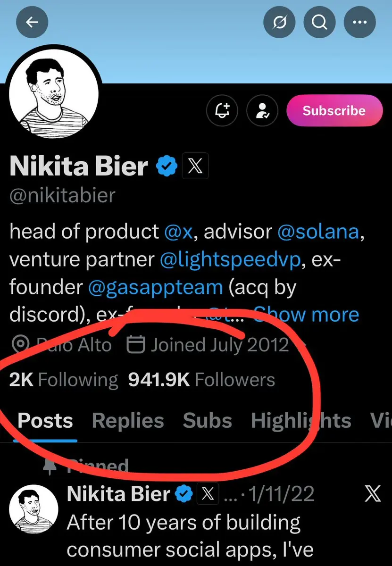The height and width of the screenshot is (566, 392).
Task: Tap the back arrow icon
Action: click(x=32, y=22)
